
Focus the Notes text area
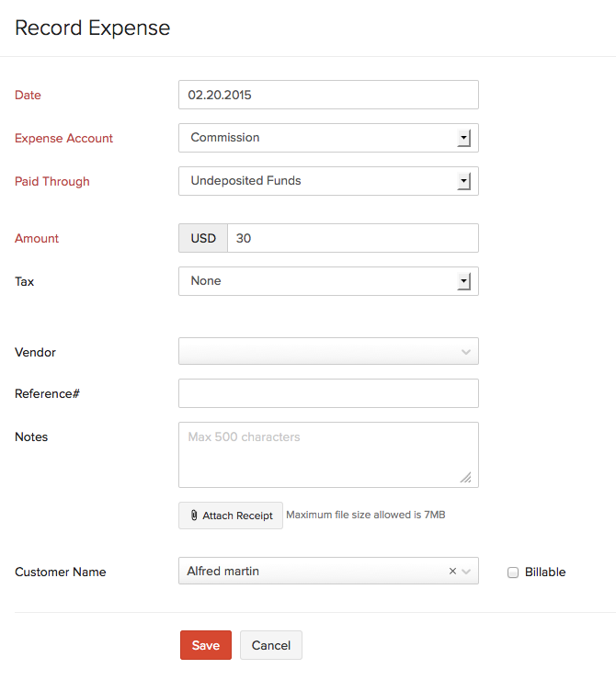[x=328, y=455]
